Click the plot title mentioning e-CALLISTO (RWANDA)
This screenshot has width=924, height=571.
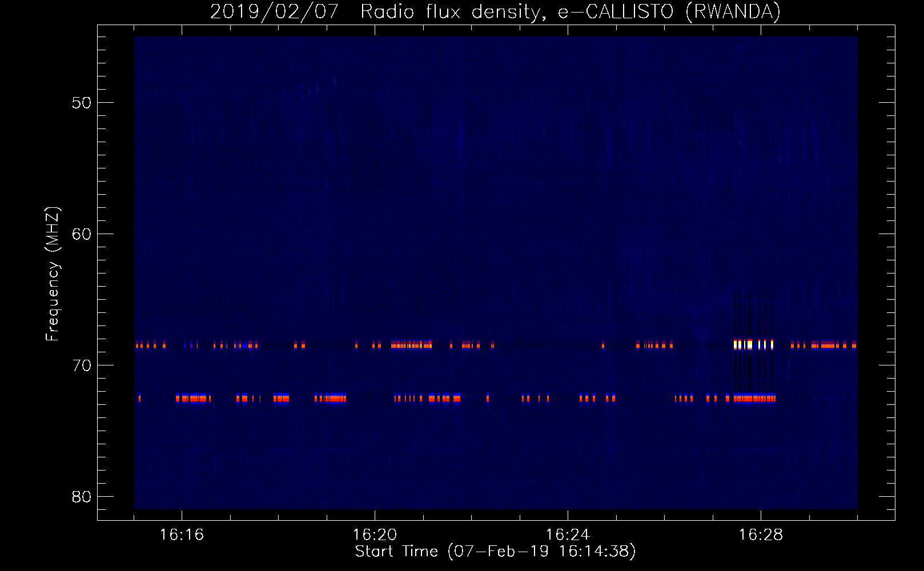point(495,12)
